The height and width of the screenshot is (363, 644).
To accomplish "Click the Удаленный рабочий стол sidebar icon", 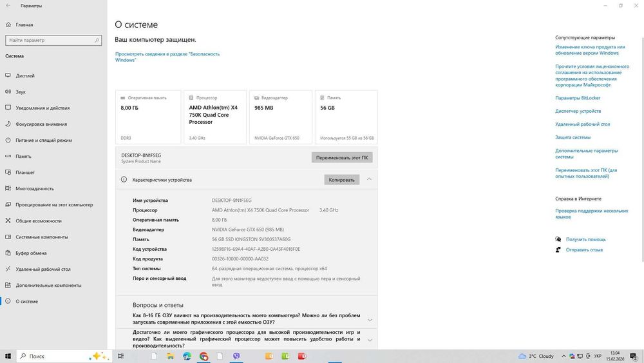I will pyautogui.click(x=8, y=269).
